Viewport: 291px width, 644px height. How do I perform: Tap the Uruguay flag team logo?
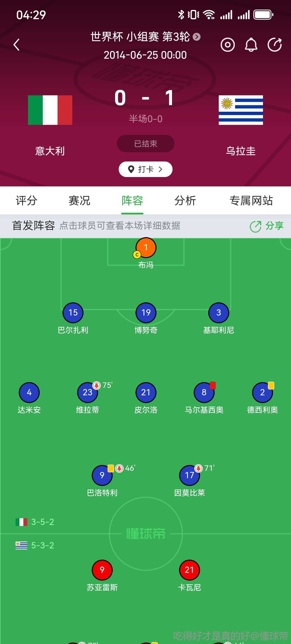pos(241,110)
